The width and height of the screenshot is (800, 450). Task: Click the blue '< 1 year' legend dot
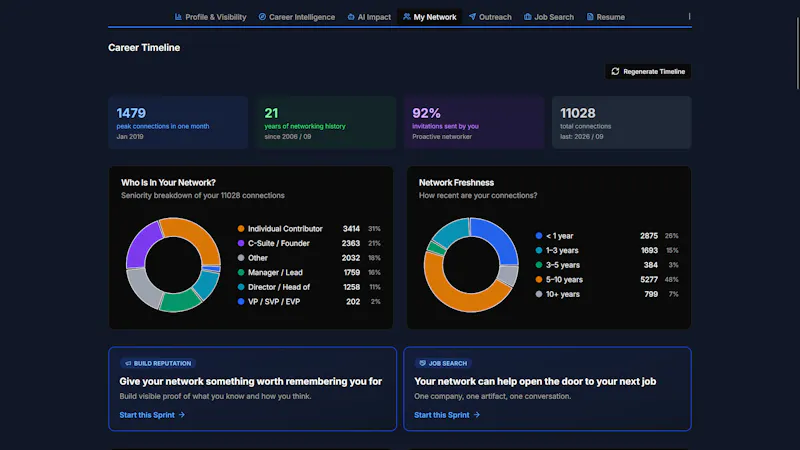539,236
